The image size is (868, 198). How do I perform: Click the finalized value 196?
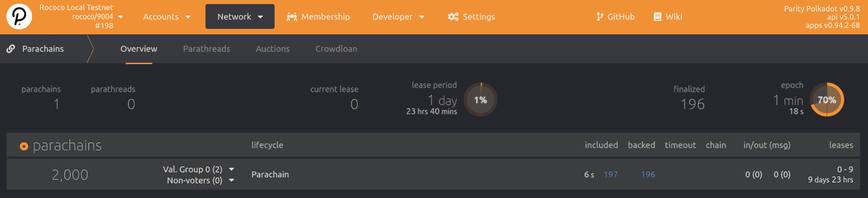pyautogui.click(x=693, y=104)
